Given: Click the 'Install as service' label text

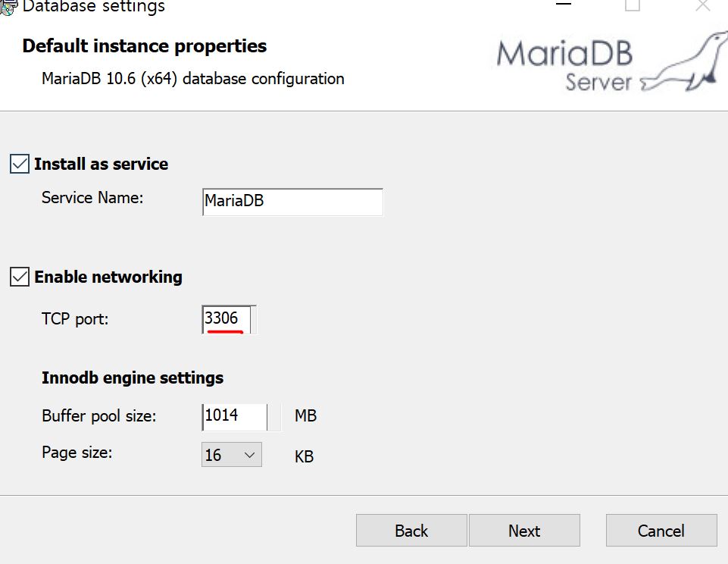Looking at the screenshot, I should coord(102,164).
